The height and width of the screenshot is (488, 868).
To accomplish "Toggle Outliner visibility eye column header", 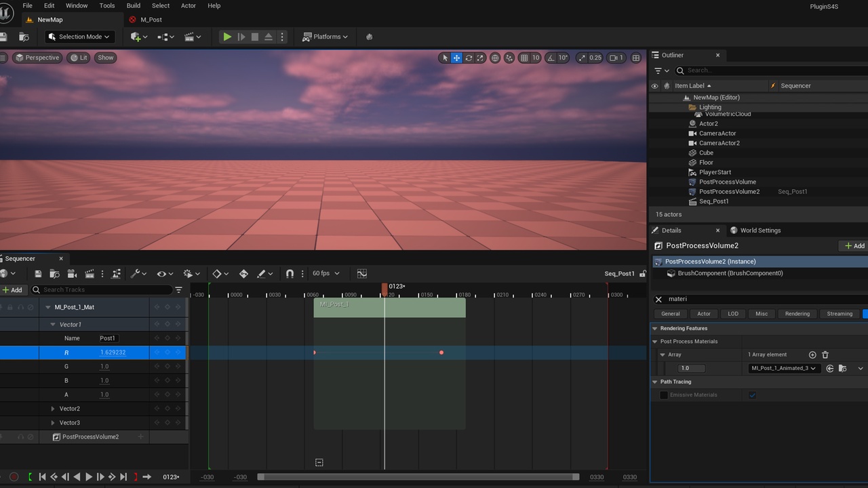I will (x=654, y=86).
